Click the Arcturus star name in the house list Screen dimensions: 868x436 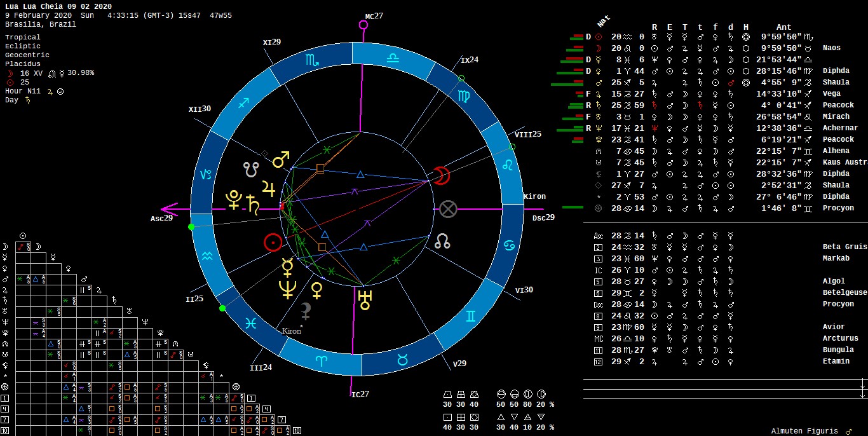(x=840, y=338)
